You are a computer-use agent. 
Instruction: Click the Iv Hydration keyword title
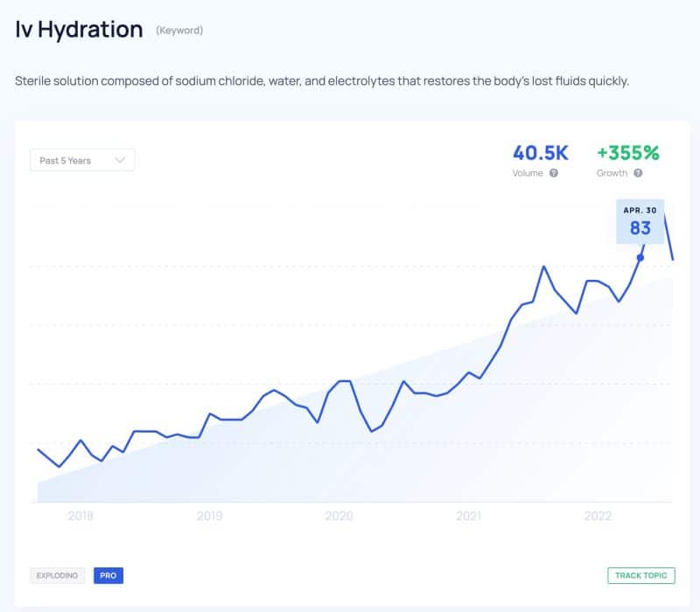79,29
